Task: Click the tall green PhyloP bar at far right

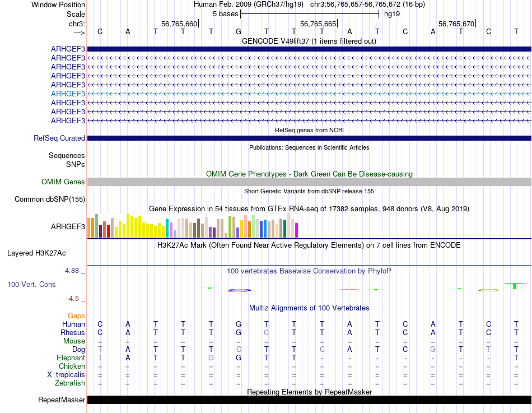Action: (515, 286)
